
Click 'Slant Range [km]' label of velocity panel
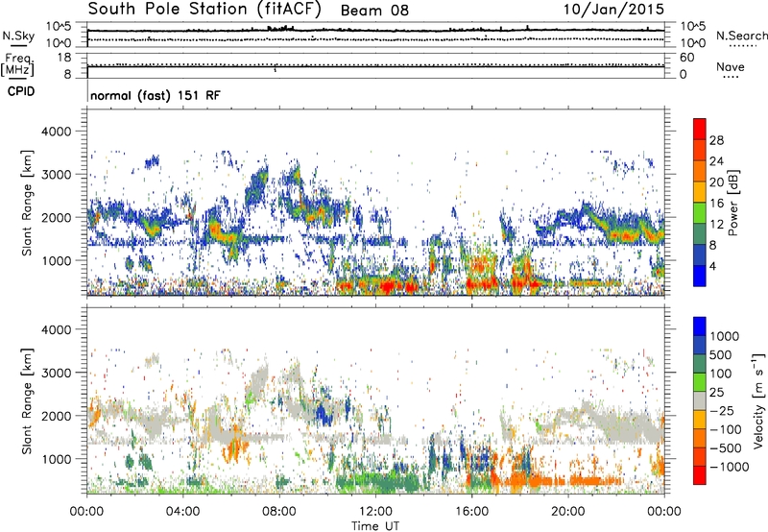(x=27, y=400)
